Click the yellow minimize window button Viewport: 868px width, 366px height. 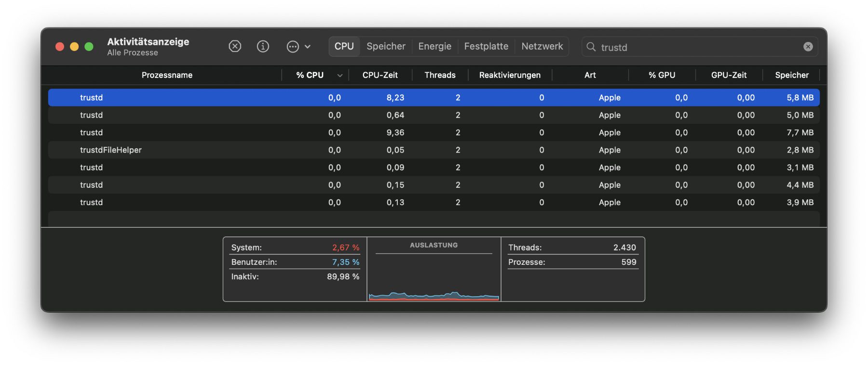(74, 47)
